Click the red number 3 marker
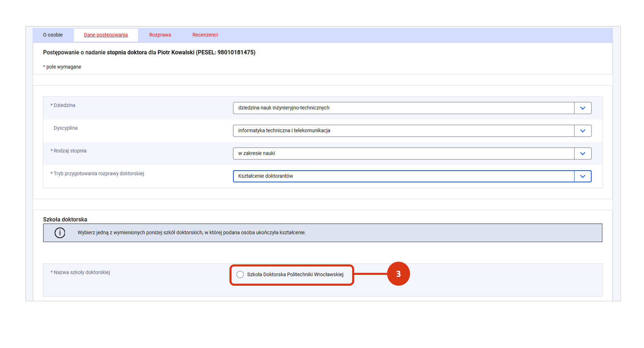This screenshot has height=348, width=644. tap(398, 274)
